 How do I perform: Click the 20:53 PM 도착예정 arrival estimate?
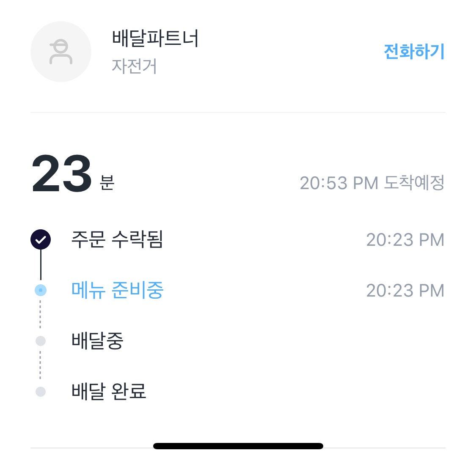372,183
